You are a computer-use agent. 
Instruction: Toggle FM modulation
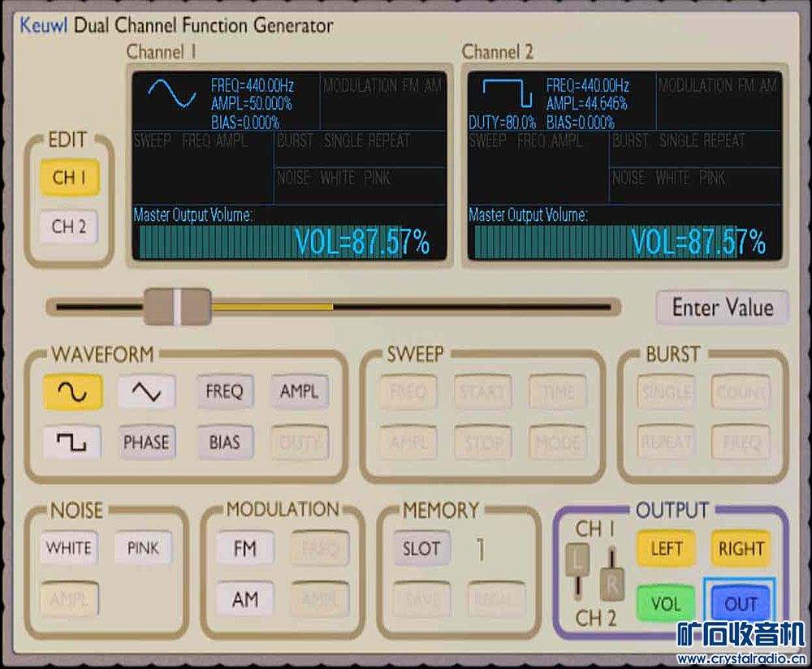245,548
